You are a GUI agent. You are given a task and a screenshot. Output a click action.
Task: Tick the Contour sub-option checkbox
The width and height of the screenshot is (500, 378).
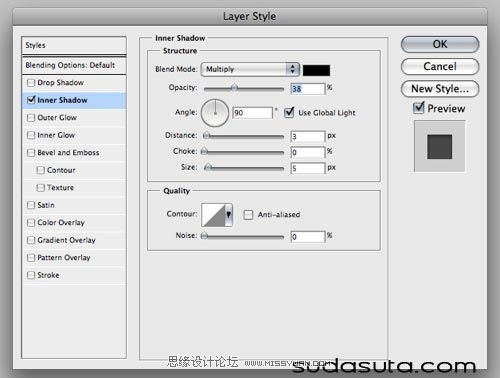coord(40,170)
